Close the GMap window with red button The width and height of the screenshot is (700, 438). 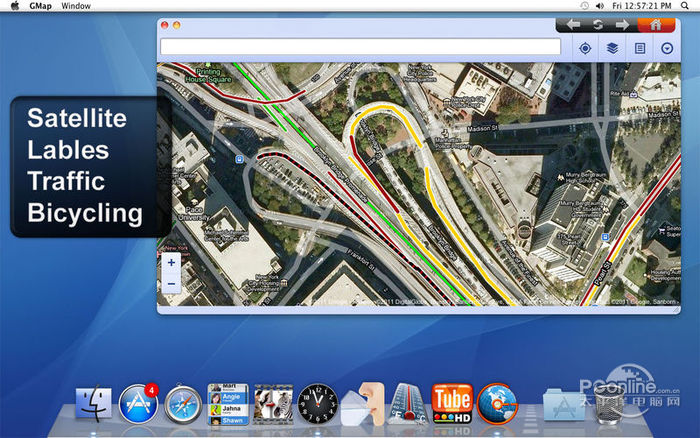pos(165,25)
